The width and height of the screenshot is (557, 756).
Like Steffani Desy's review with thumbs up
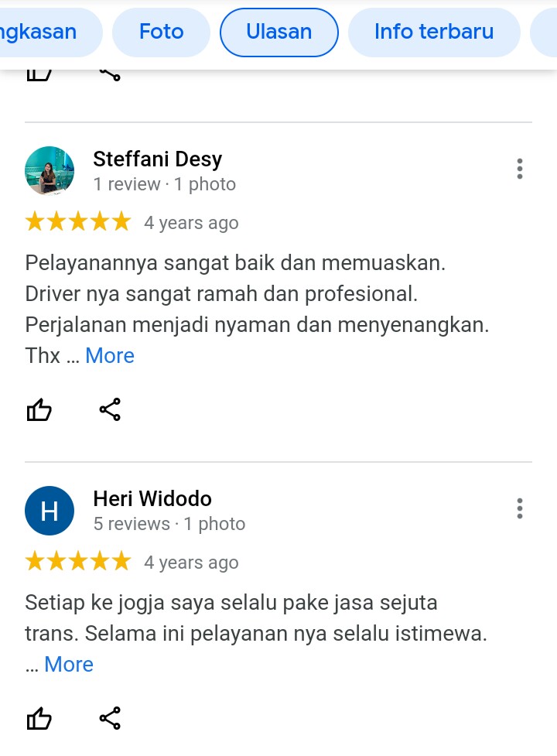coord(39,410)
